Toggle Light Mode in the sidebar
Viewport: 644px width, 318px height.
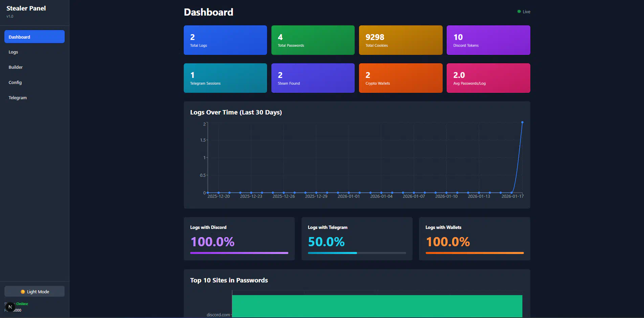click(35, 292)
